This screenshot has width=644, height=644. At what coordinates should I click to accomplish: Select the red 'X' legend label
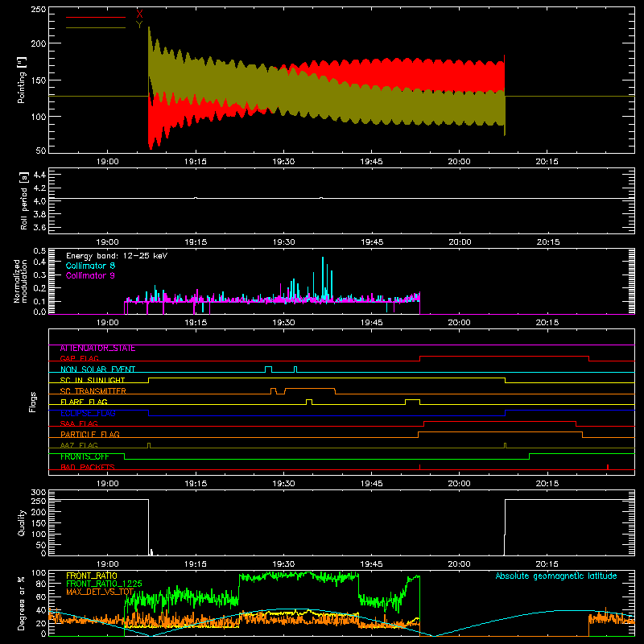(x=139, y=14)
